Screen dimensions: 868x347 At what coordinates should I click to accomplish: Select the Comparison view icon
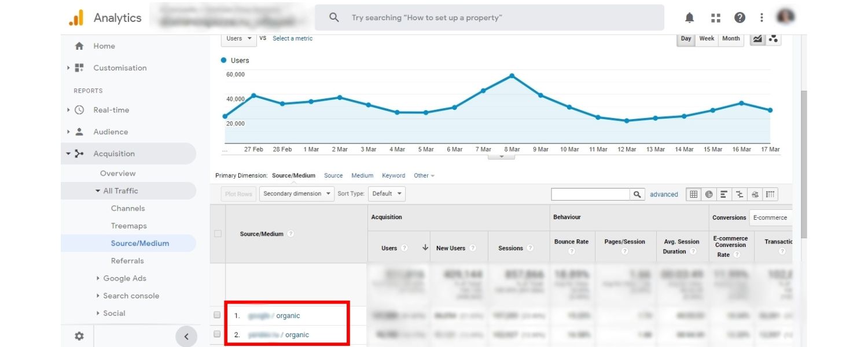tap(739, 194)
